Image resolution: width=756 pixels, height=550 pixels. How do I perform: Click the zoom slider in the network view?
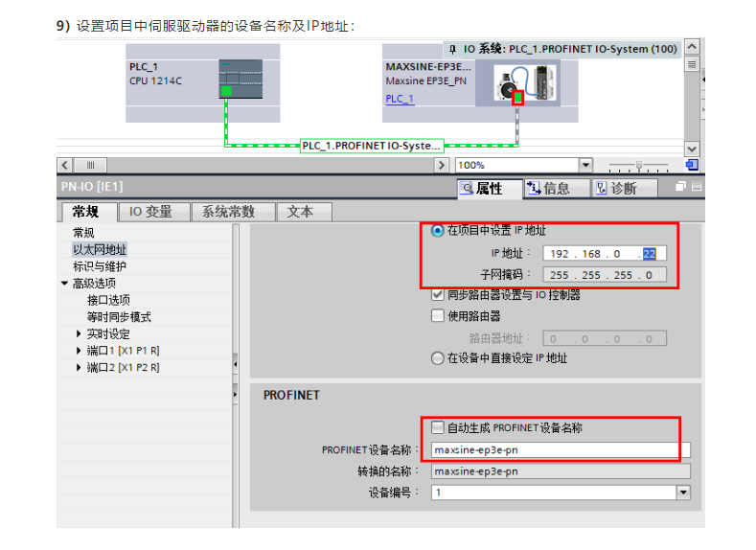(x=639, y=165)
